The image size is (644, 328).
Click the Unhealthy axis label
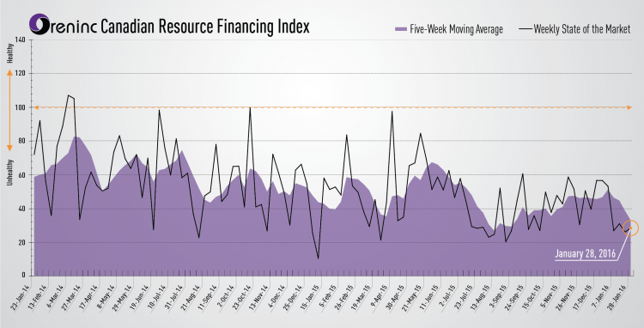point(10,173)
